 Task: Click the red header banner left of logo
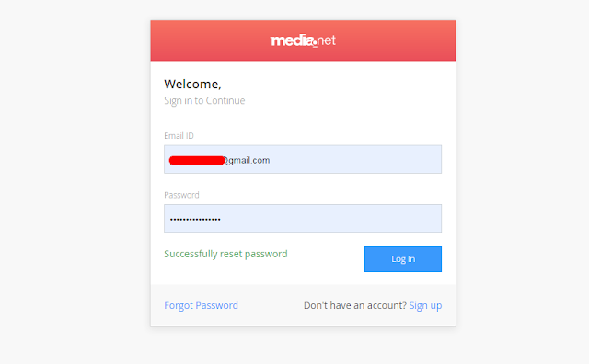tap(211, 40)
